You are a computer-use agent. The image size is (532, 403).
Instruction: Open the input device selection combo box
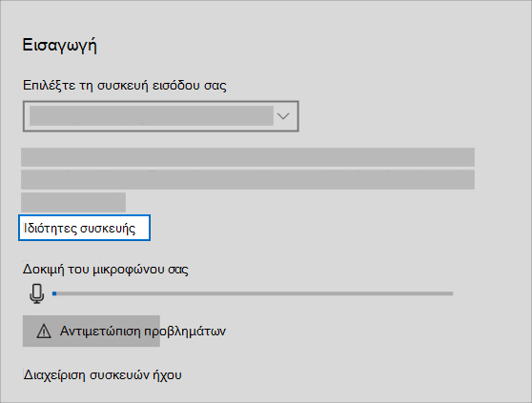pos(161,116)
